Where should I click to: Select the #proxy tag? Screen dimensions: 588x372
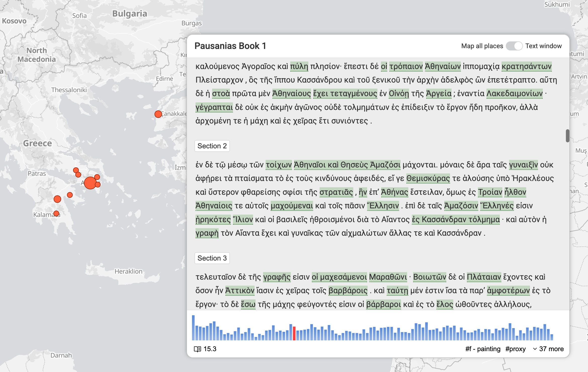515,349
